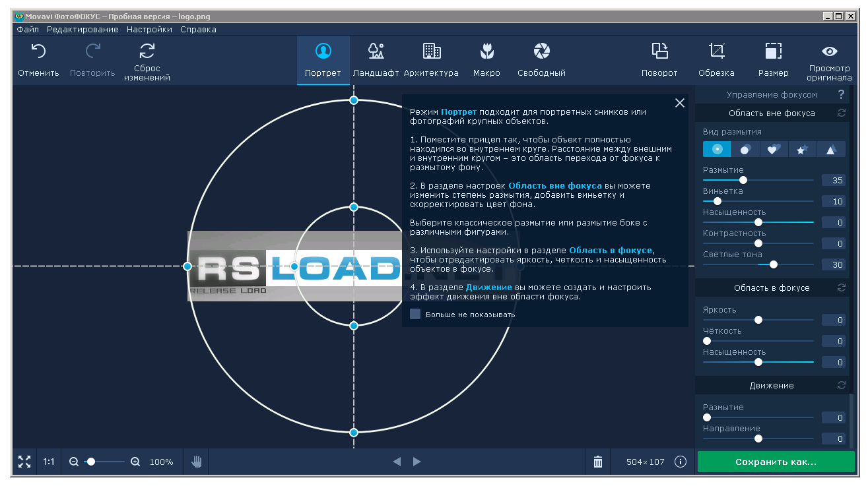Click the Яркость value field
868x486 pixels.
click(x=834, y=320)
